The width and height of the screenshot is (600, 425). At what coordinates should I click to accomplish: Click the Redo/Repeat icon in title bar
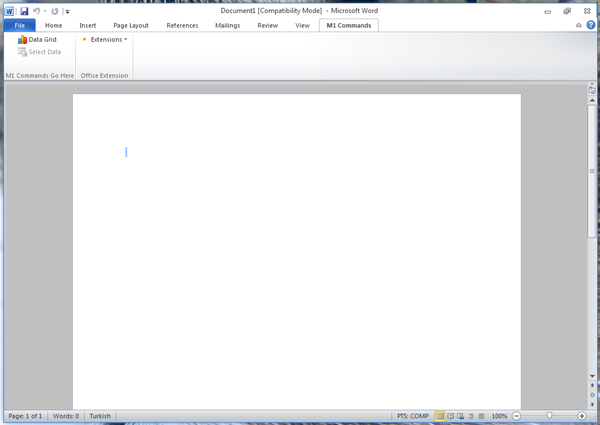(x=55, y=11)
